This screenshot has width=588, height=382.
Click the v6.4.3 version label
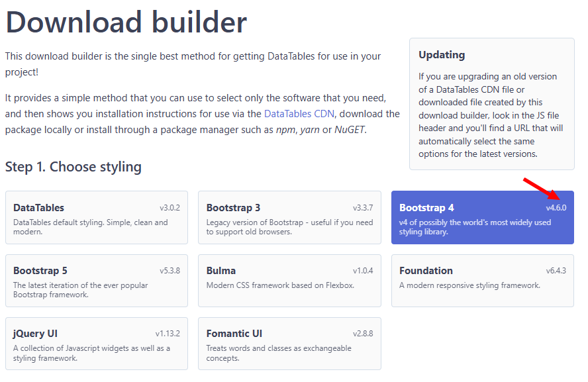556,271
